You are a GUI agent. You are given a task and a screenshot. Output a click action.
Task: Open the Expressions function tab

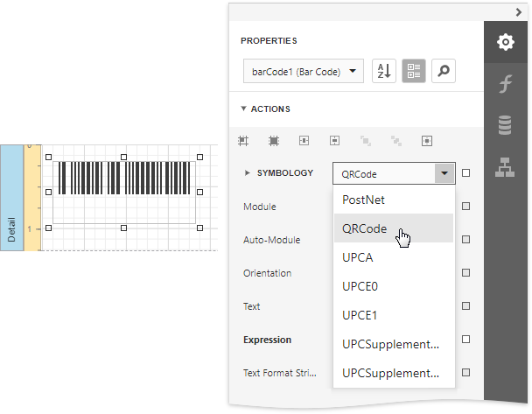[505, 84]
